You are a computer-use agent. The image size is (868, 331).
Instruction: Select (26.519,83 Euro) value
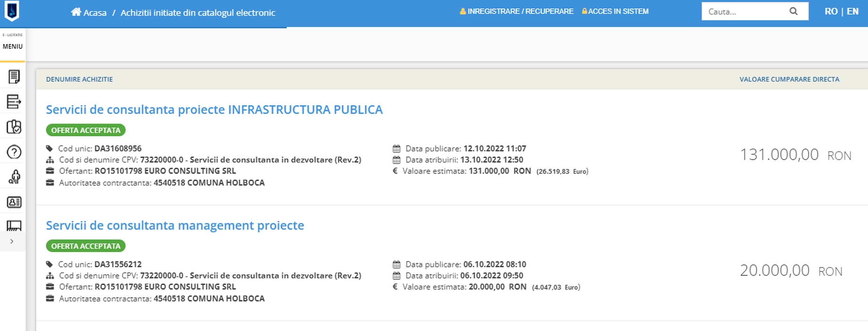(x=562, y=172)
